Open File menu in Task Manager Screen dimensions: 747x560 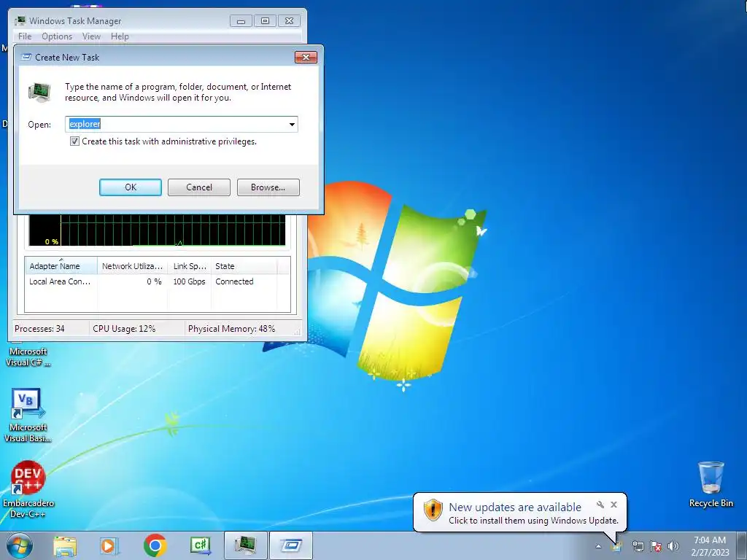tap(25, 36)
